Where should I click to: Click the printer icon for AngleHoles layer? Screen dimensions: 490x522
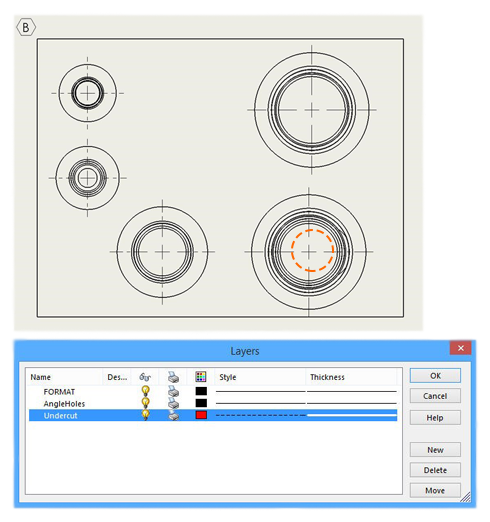click(173, 403)
